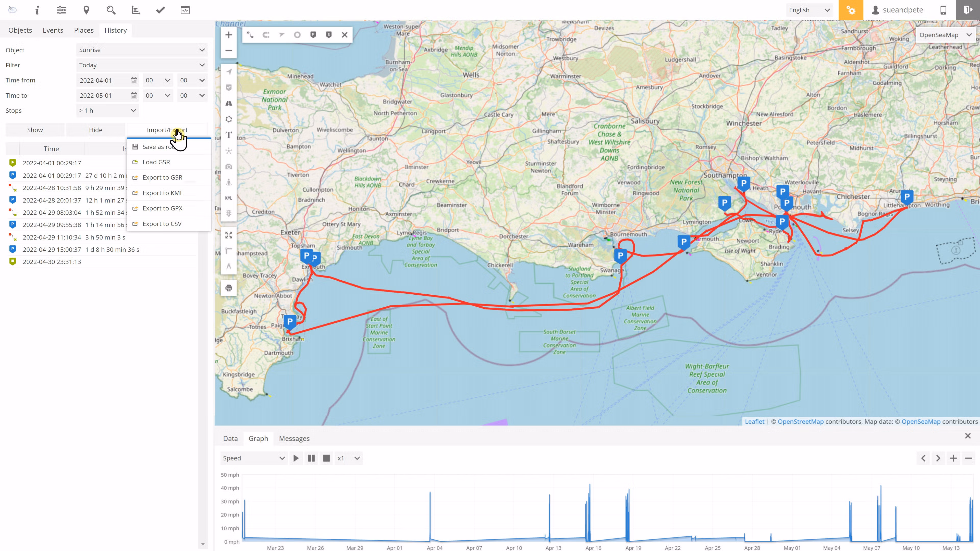Viewport: 980px width, 551px height.
Task: Click the logout door icon
Action: point(967,10)
